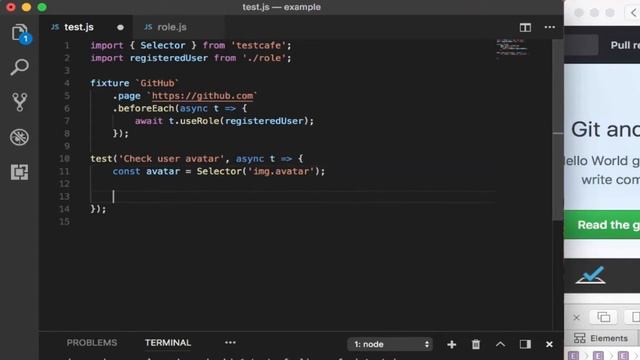This screenshot has width=640, height=360.
Task: Open the PROBLEMS panel tab
Action: pos(92,342)
